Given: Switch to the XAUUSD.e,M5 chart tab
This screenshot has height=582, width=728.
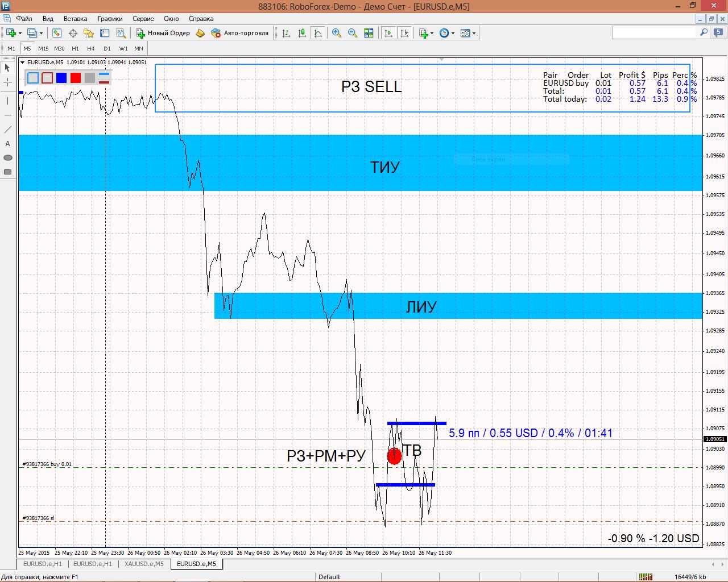Looking at the screenshot, I should (144, 564).
